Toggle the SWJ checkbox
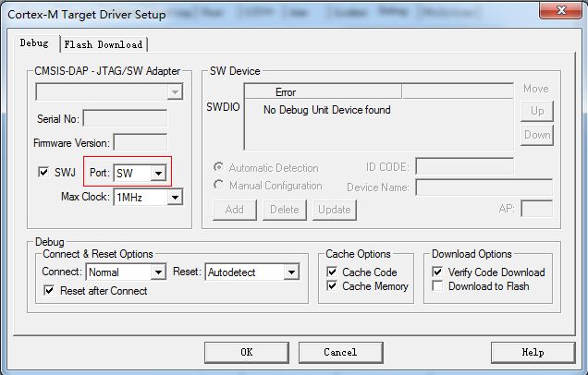 click(43, 172)
